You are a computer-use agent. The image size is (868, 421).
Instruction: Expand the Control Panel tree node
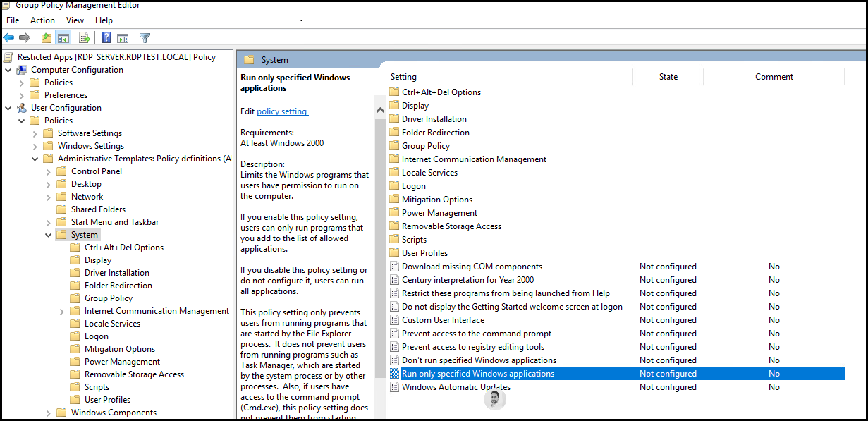coord(48,171)
